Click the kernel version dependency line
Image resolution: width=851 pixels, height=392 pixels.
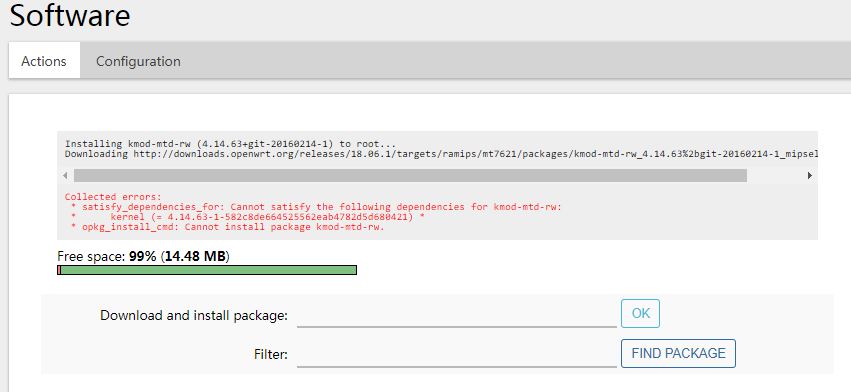pyautogui.click(x=247, y=217)
